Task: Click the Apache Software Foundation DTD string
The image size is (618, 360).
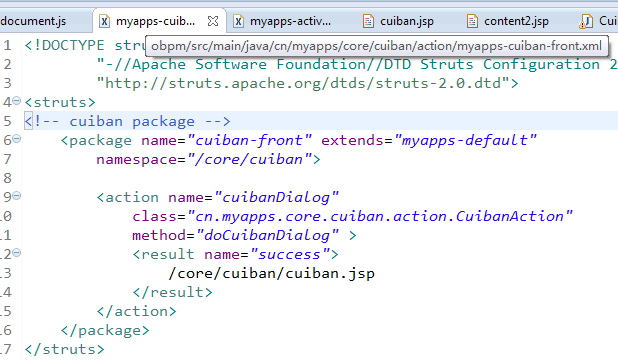Action: pos(357,64)
